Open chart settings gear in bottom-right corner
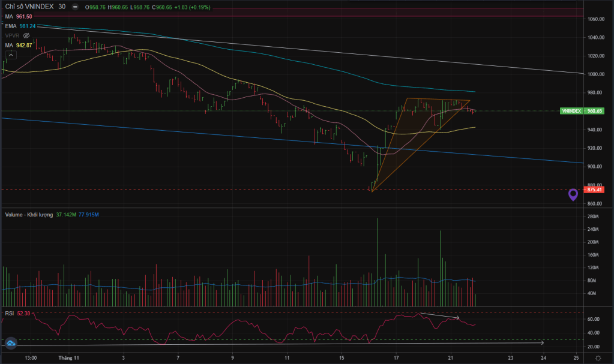 598,358
